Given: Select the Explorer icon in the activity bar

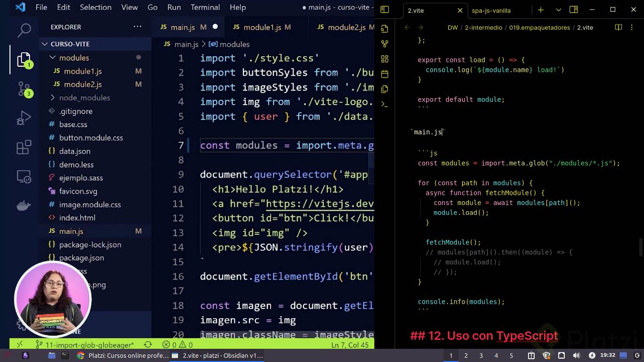Looking at the screenshot, I should point(24,60).
